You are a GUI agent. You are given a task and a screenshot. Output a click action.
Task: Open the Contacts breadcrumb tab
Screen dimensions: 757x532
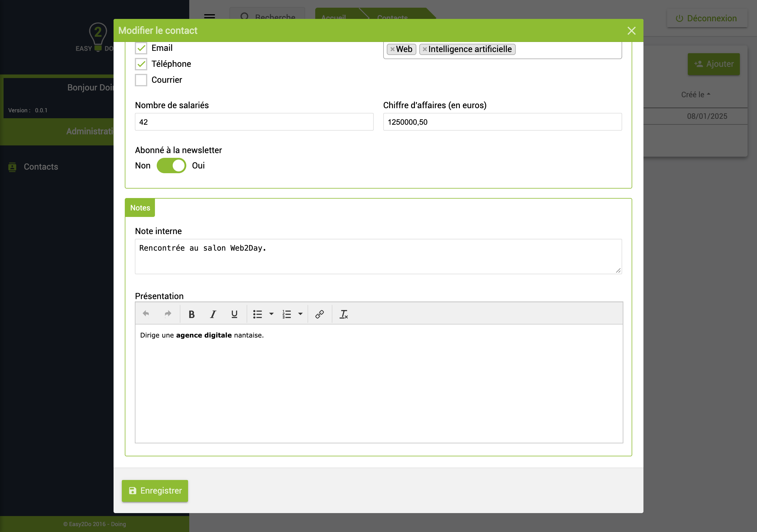click(392, 17)
